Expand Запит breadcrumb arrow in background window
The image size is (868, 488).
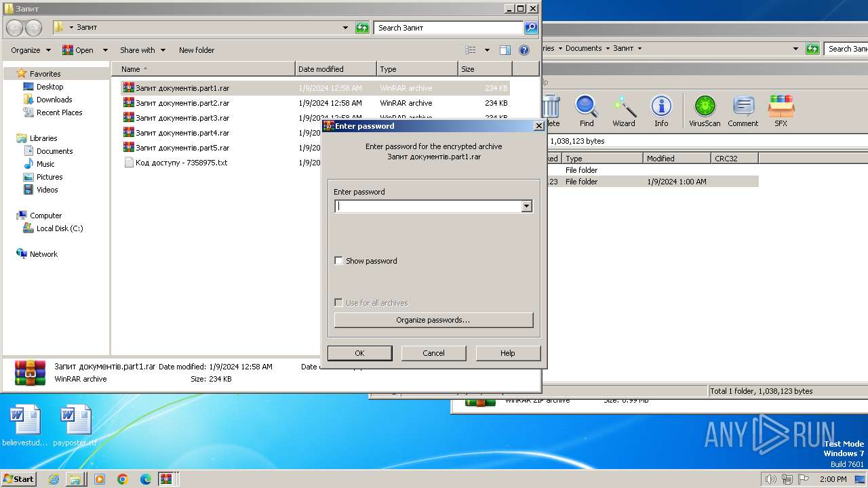pos(639,49)
